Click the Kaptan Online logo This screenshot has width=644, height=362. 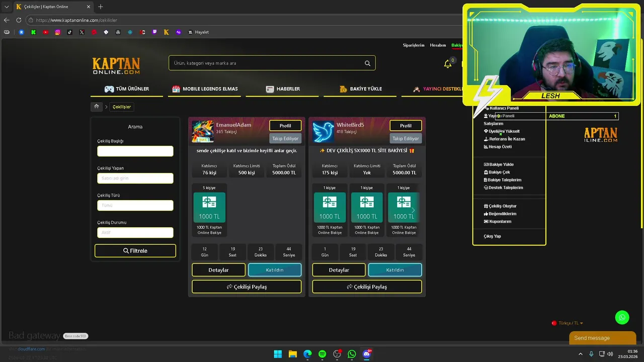(x=116, y=66)
